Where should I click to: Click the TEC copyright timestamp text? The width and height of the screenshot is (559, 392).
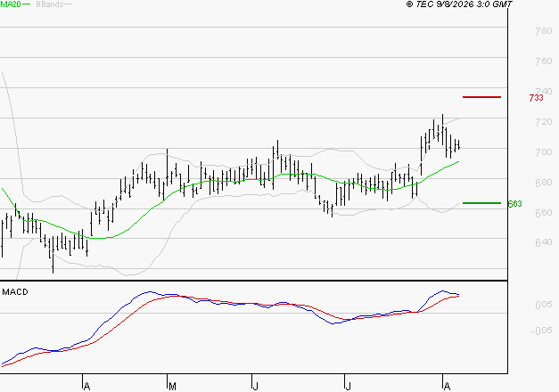tap(459, 4)
